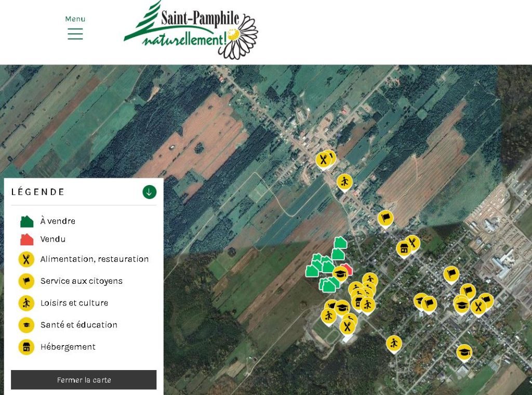Viewport: 532px width, 395px height.
Task: Open the bottom-right graduation cap map marker
Action: coord(464,352)
